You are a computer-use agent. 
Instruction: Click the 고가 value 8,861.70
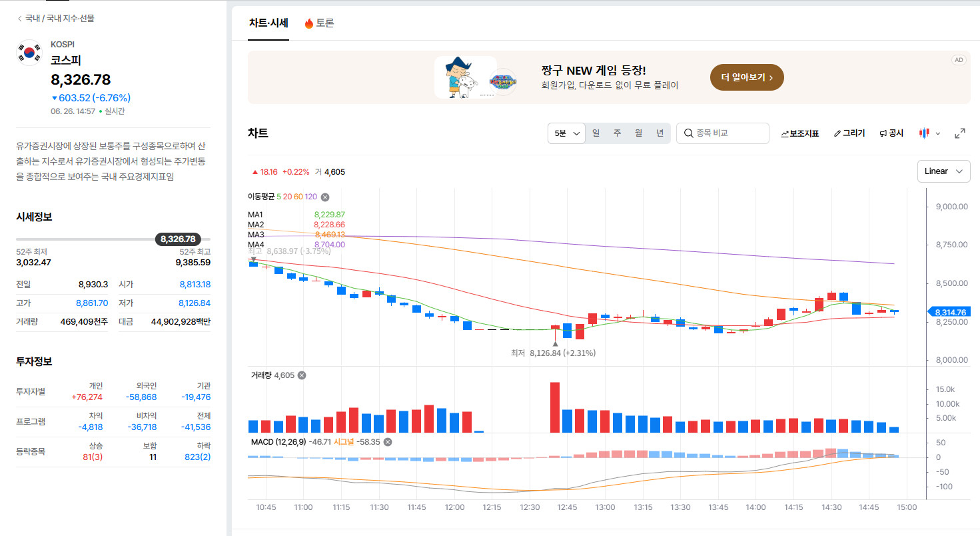click(93, 303)
